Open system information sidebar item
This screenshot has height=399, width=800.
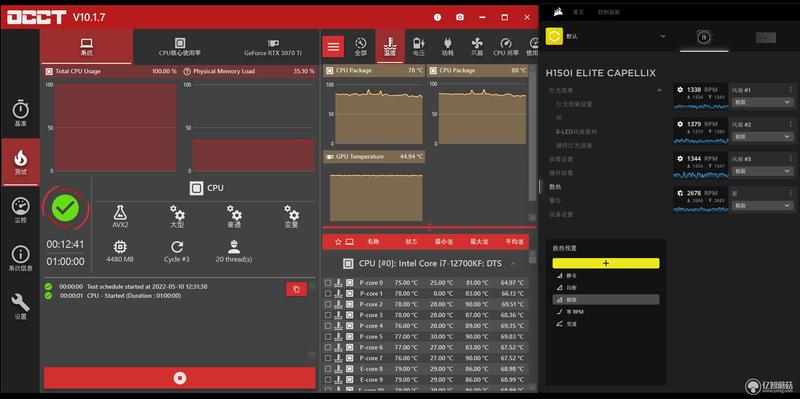pos(20,258)
